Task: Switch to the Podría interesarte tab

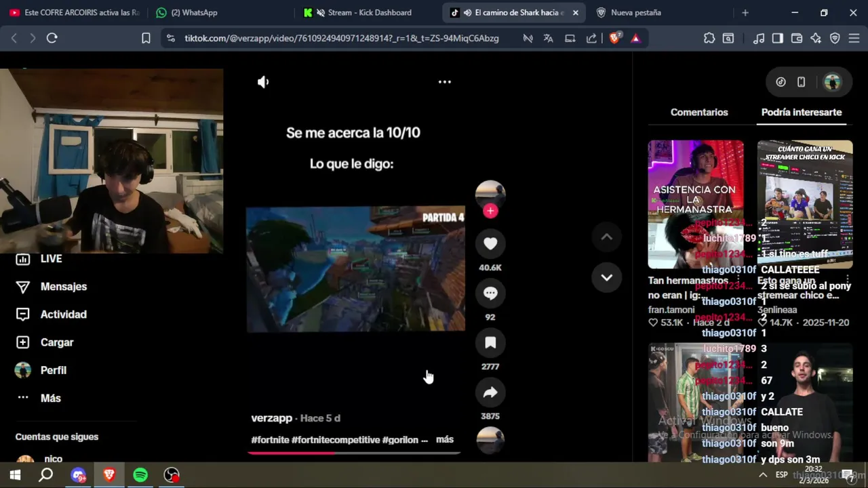Action: [x=802, y=113]
